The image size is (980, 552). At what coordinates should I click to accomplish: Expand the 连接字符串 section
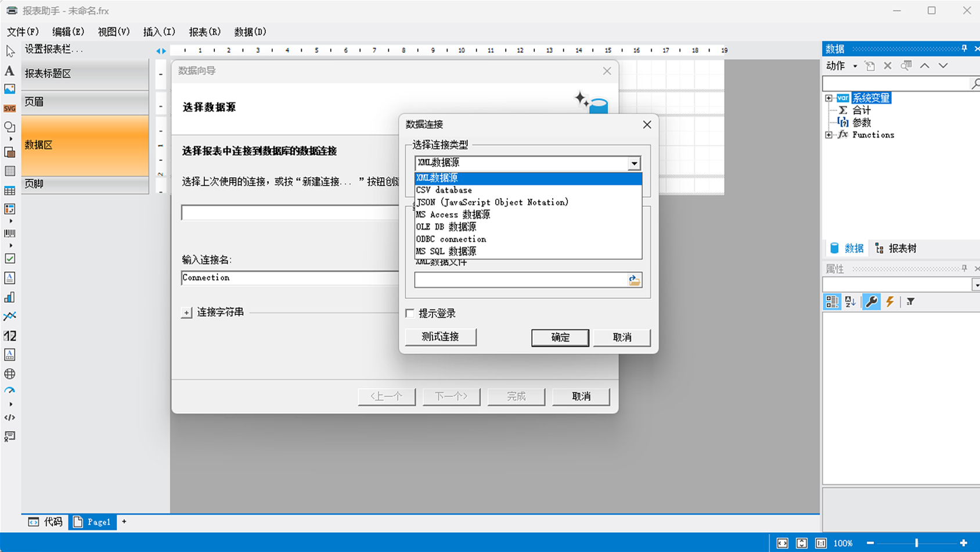pos(186,313)
